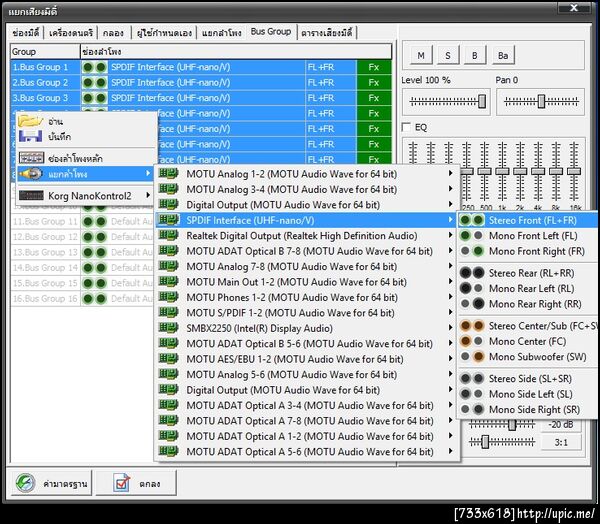The image size is (600, 524).
Task: Choose MOTU ADAT Optical B 7-8 menu entry
Action: pos(306,251)
